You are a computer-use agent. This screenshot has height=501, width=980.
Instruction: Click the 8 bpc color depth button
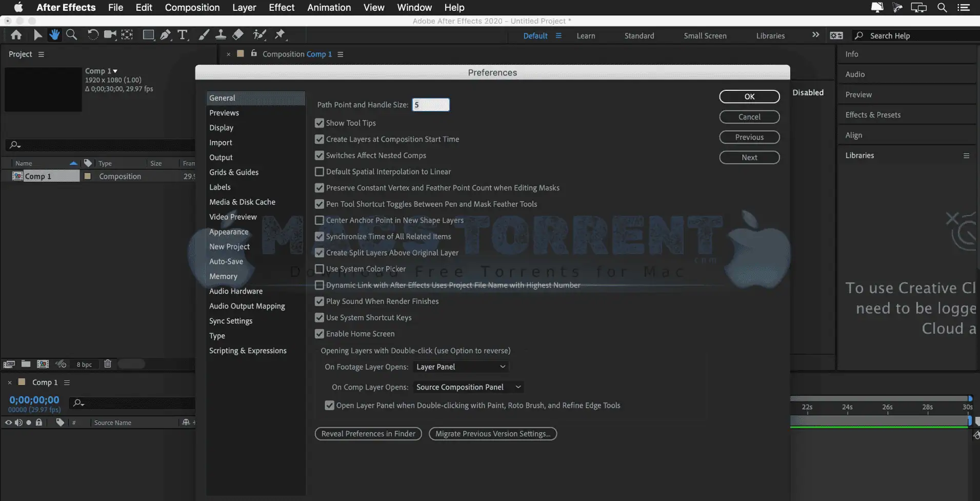84,364
